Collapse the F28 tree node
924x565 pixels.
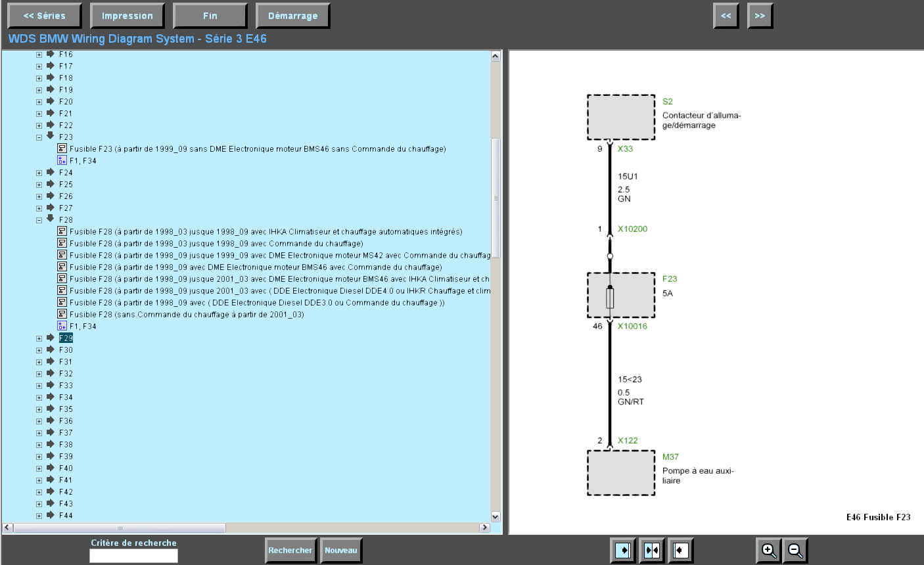39,220
